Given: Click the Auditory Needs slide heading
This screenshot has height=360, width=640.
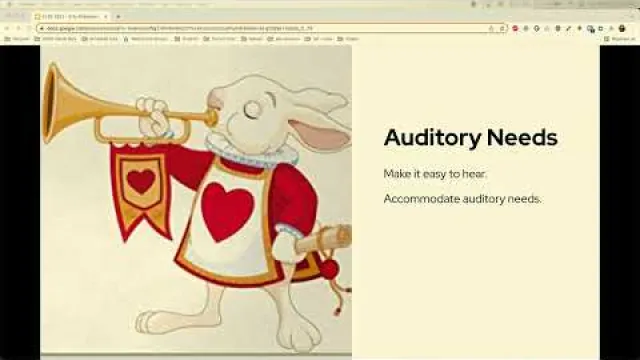Looking at the screenshot, I should point(471,138).
